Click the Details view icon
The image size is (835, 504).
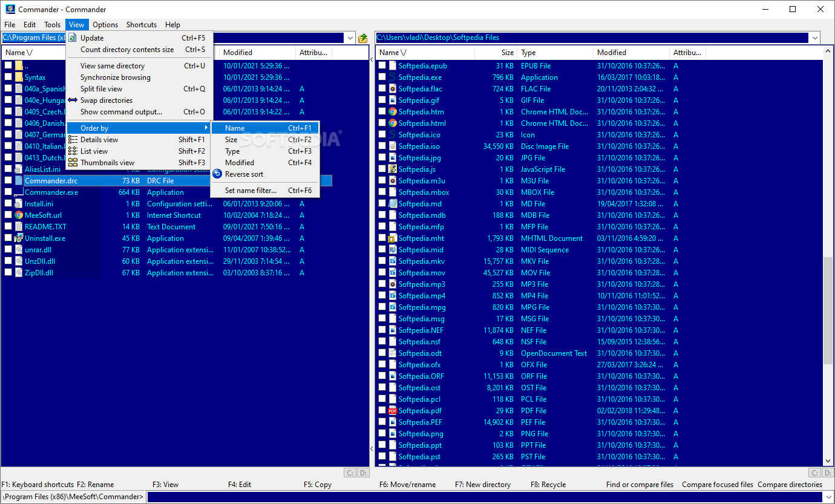[x=73, y=140]
